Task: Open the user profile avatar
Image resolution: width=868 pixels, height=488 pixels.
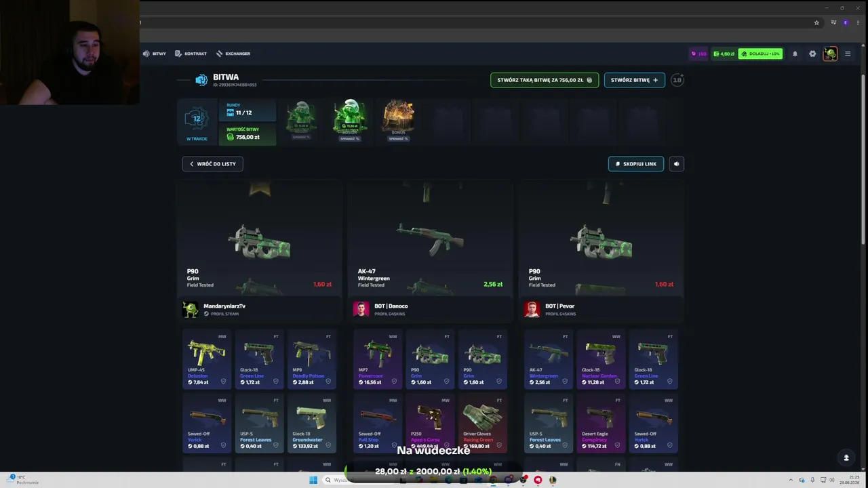Action: [x=830, y=54]
